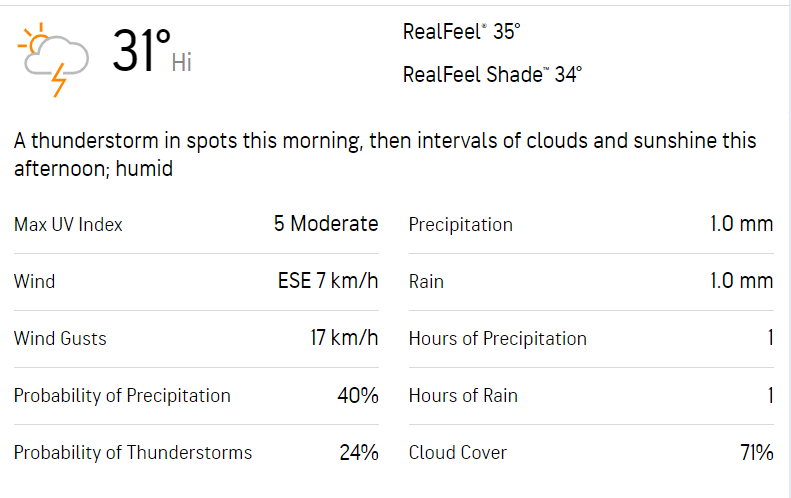Click the 17 km/h gusts value
The height and width of the screenshot is (498, 791).
coord(344,338)
